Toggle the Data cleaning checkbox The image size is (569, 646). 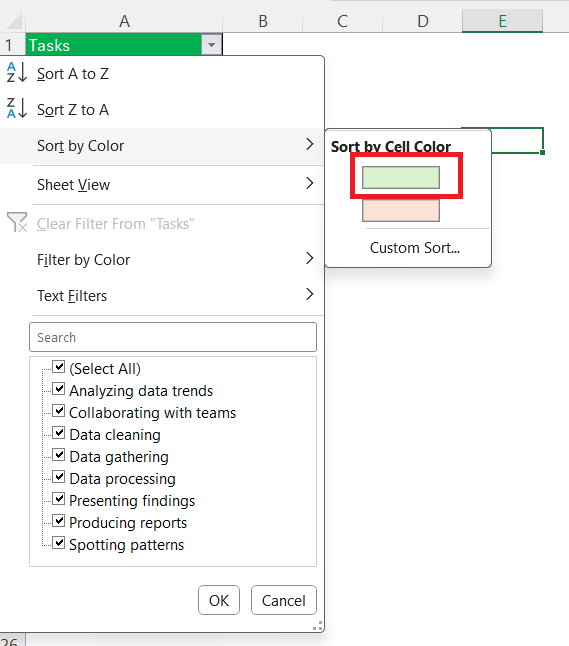point(59,433)
